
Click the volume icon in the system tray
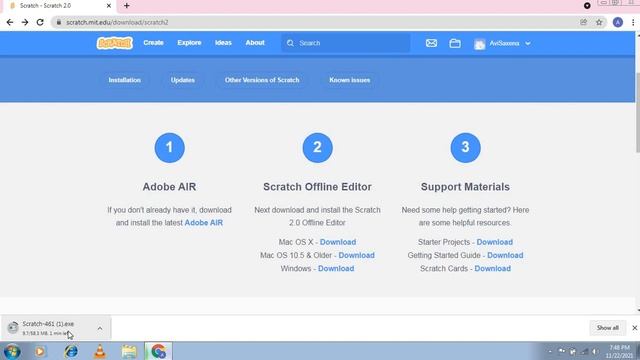(595, 351)
